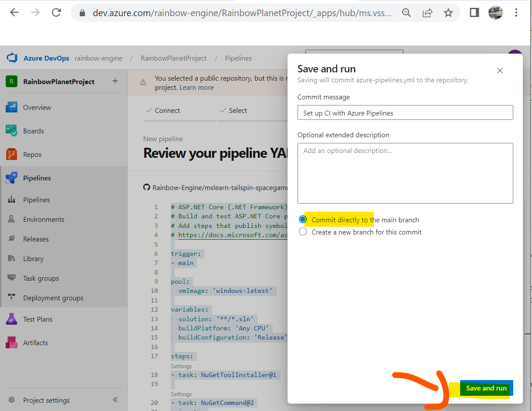This screenshot has height=411, width=532.
Task: Click Pipelines breadcrumb
Action: pyautogui.click(x=238, y=58)
